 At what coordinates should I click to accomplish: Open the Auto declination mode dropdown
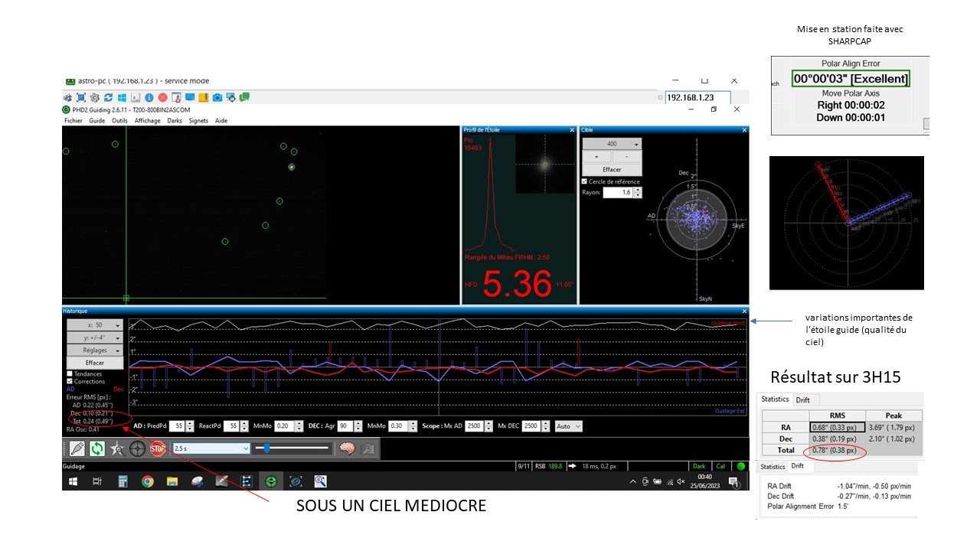568,426
